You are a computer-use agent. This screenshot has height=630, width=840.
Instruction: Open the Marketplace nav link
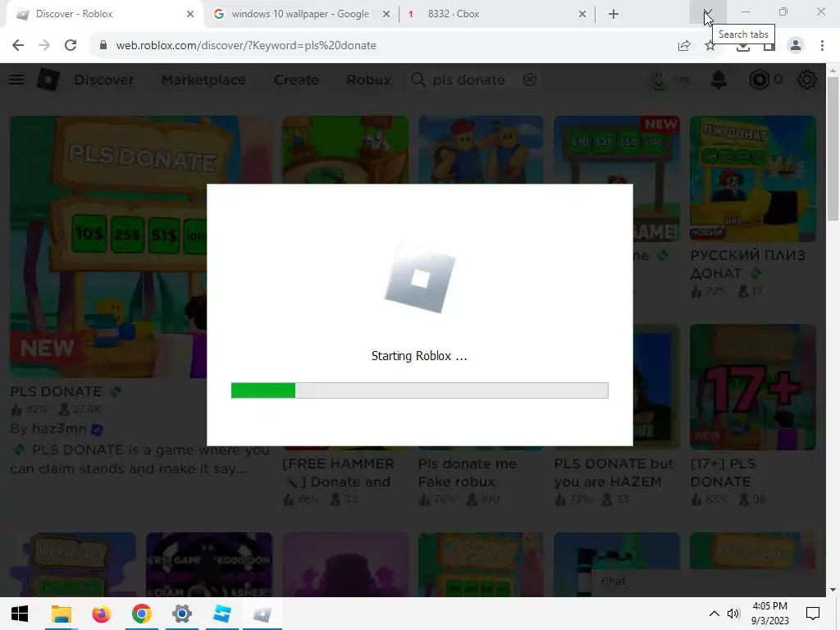pos(203,80)
